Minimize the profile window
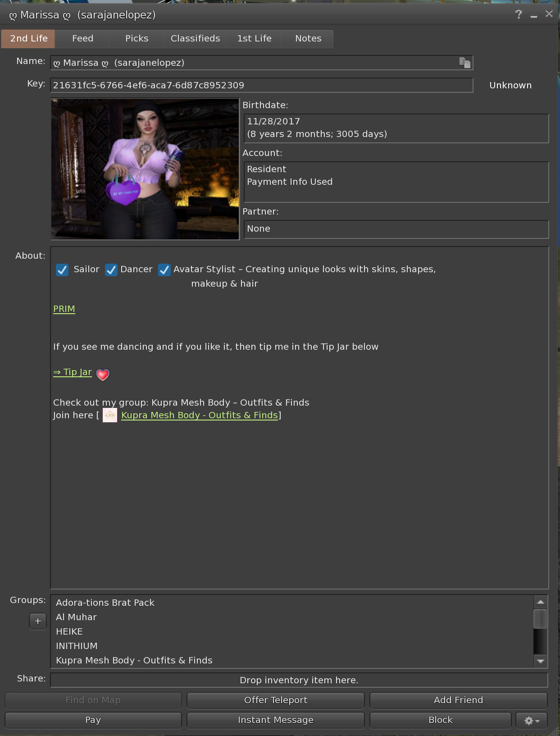Image resolution: width=560 pixels, height=736 pixels. 534,15
